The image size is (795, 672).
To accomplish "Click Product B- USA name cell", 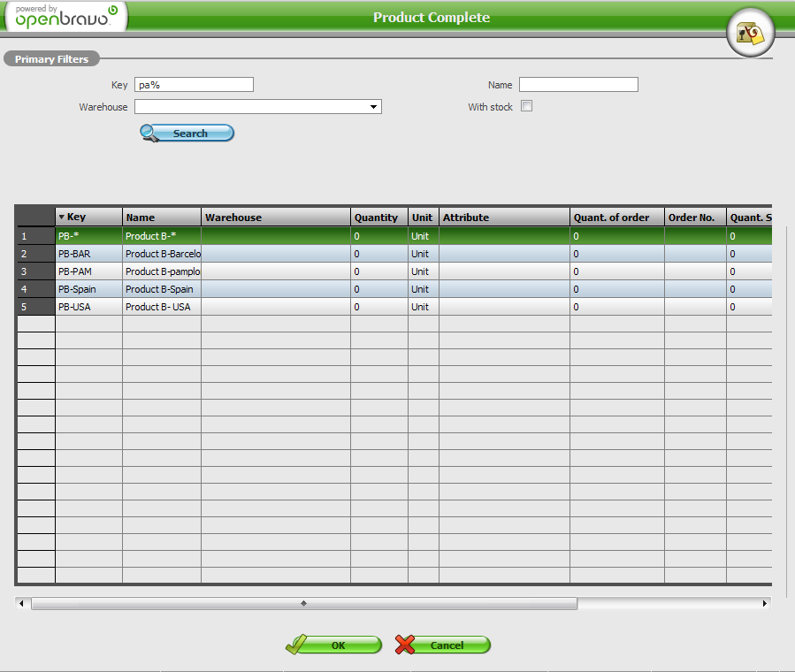I will pyautogui.click(x=162, y=307).
